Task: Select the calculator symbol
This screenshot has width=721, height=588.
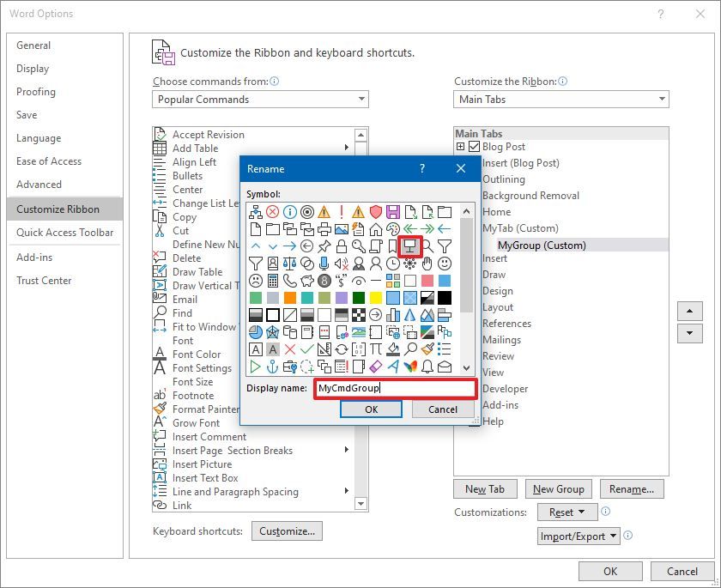Action: (274, 280)
